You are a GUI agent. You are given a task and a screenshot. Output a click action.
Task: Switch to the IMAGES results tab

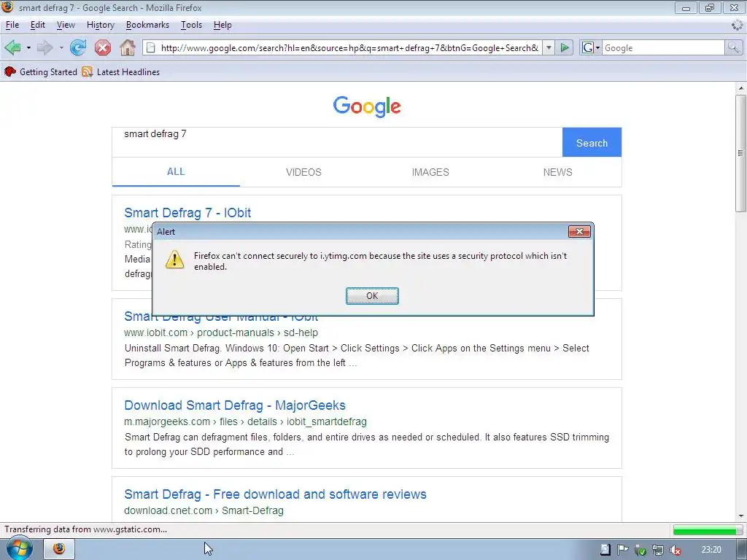point(430,172)
